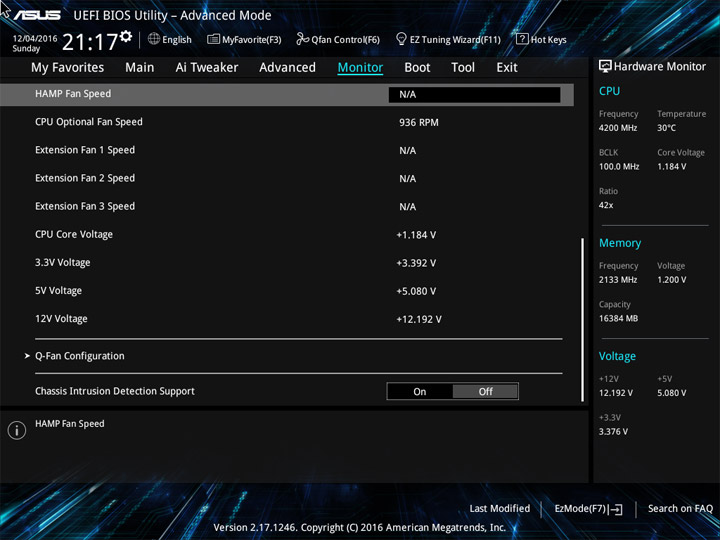Click the ASUS logo
Viewport: 720px width, 540px height.
tap(37, 15)
